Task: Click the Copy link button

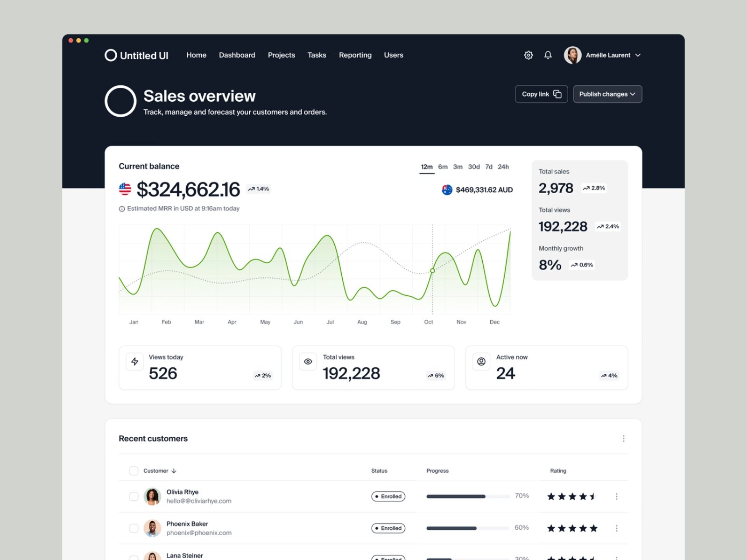Action: pyautogui.click(x=542, y=94)
